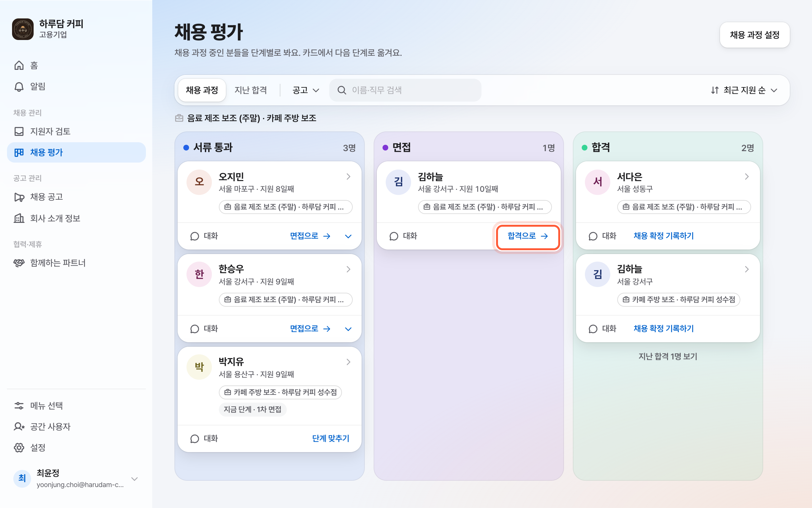812x508 pixels.
Task: Open 박지유 details via right chevron
Action: tap(348, 362)
